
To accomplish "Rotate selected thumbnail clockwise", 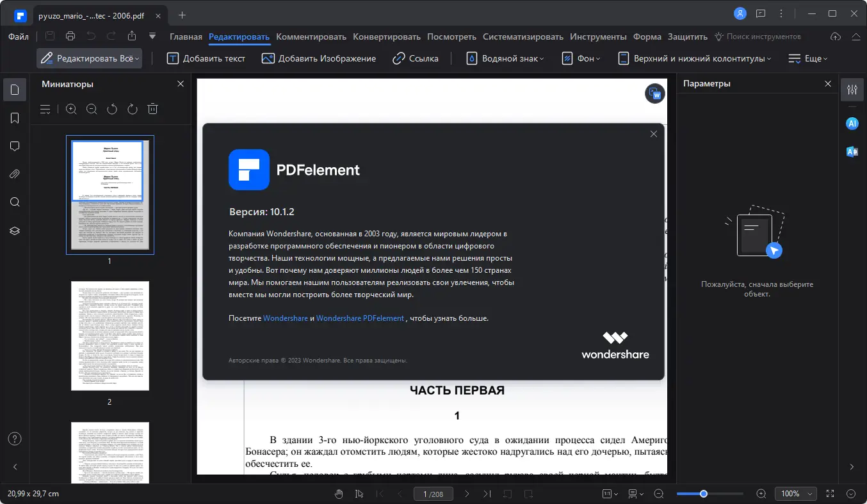I will 133,110.
